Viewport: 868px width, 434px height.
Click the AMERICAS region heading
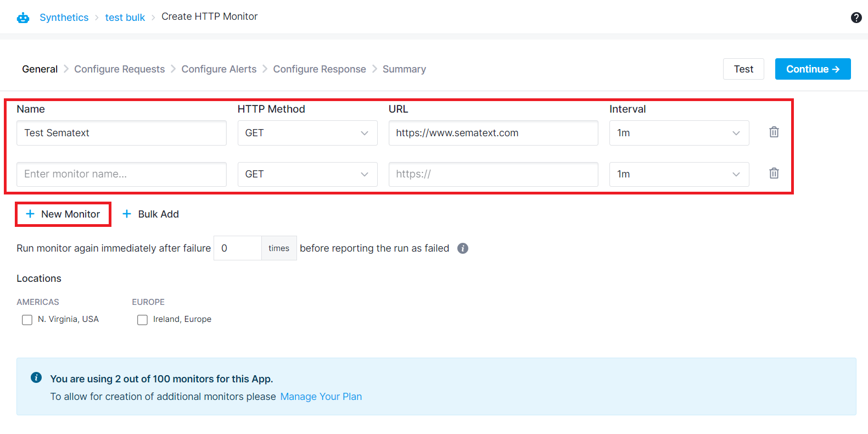pyautogui.click(x=38, y=302)
